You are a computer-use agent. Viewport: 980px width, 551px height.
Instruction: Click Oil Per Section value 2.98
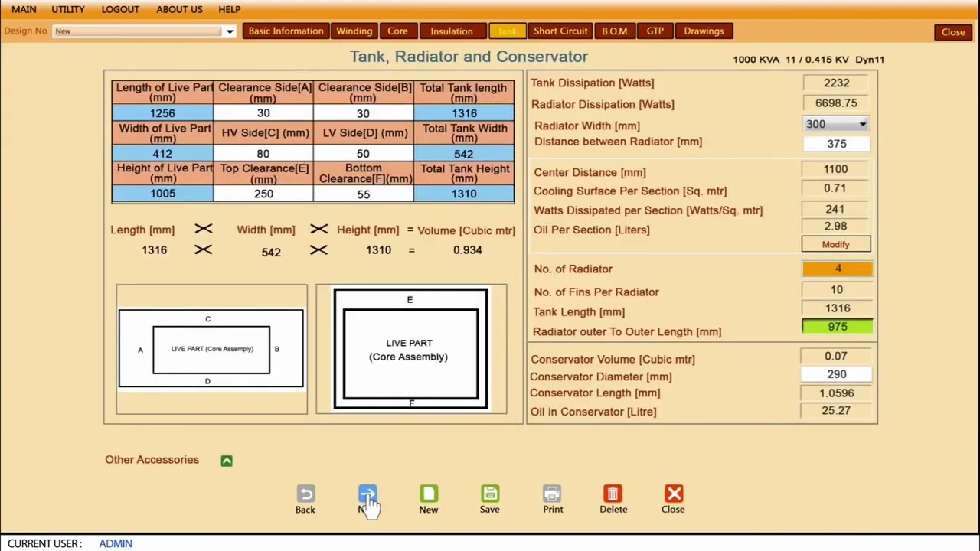pyautogui.click(x=836, y=227)
